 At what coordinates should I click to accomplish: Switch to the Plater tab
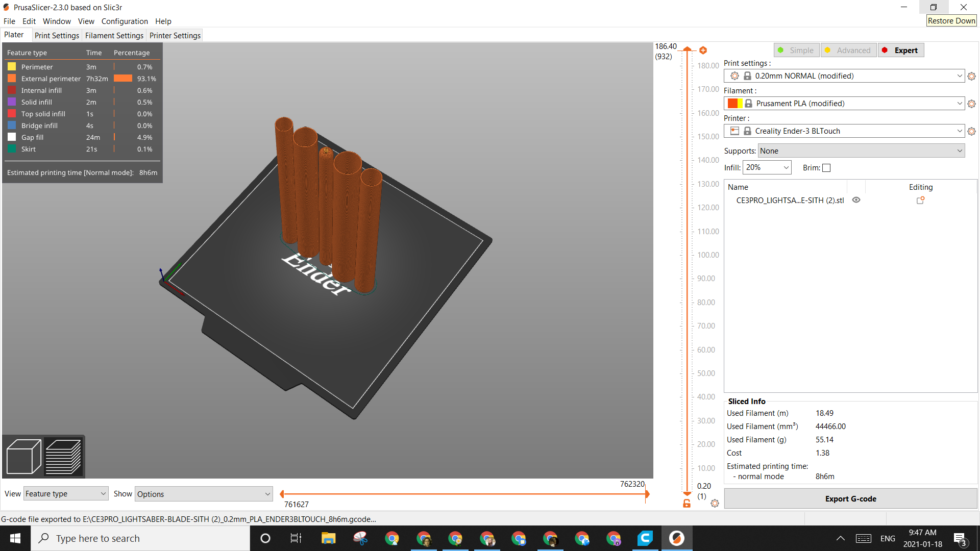click(14, 35)
